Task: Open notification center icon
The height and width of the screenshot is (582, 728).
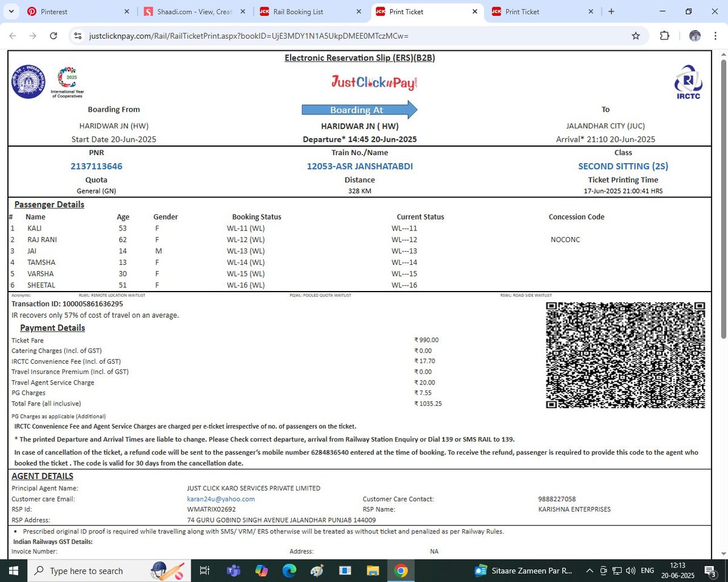Action: coord(711,570)
